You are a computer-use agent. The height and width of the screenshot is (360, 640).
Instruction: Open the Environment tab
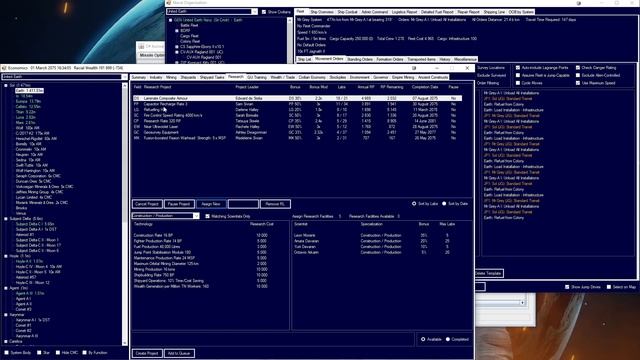(360, 77)
